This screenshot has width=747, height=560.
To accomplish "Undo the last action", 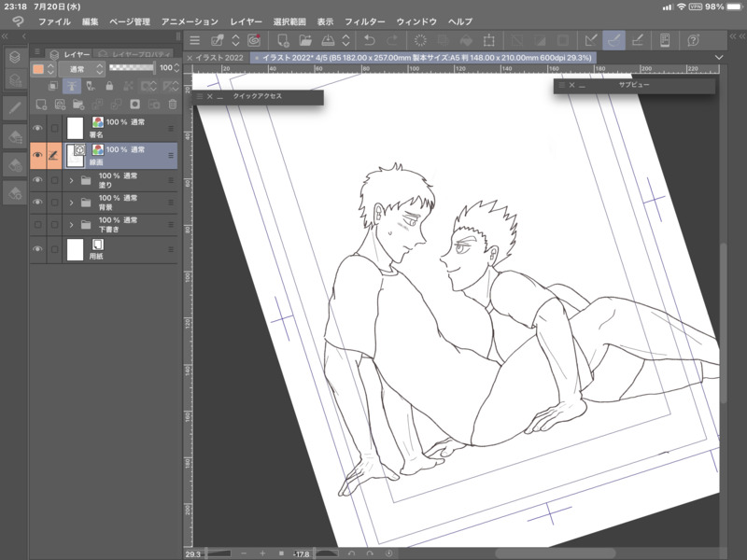I will tap(369, 40).
